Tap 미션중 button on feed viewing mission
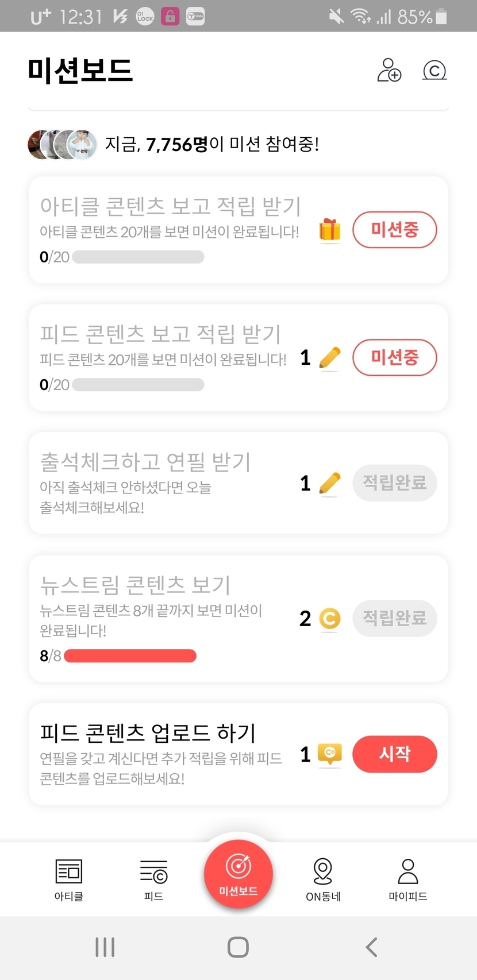This screenshot has width=477, height=980. point(395,357)
